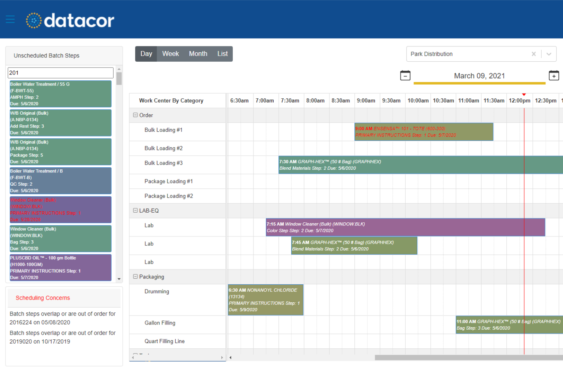Viewport: 563px width, 392px height.
Task: Collapse the Order work center category
Action: tap(135, 115)
